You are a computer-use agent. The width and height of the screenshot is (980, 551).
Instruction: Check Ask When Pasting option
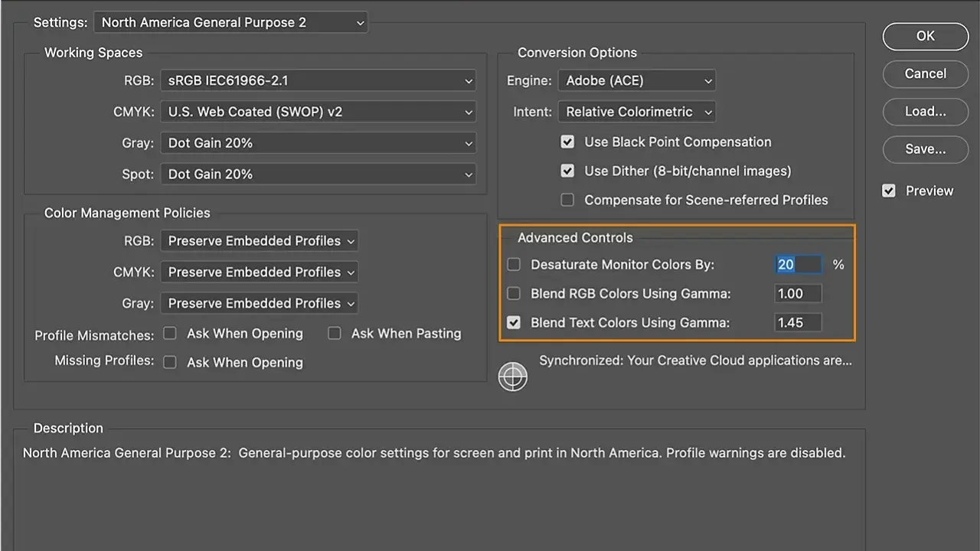click(335, 333)
